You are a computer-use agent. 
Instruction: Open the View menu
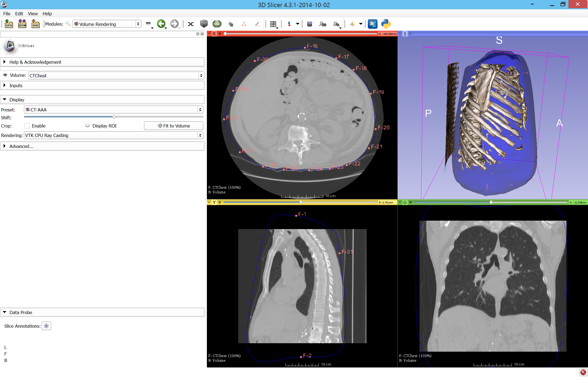pyautogui.click(x=33, y=14)
